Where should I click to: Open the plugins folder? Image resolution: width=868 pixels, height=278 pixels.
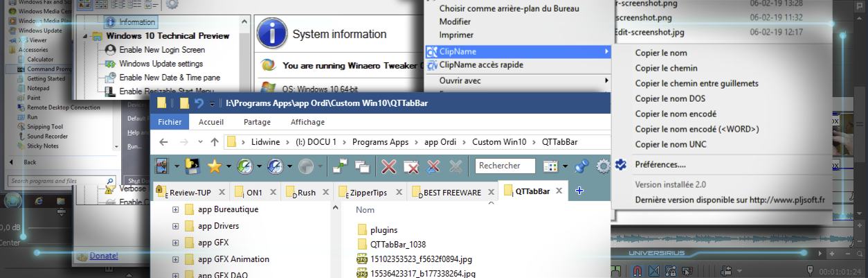[x=378, y=229]
